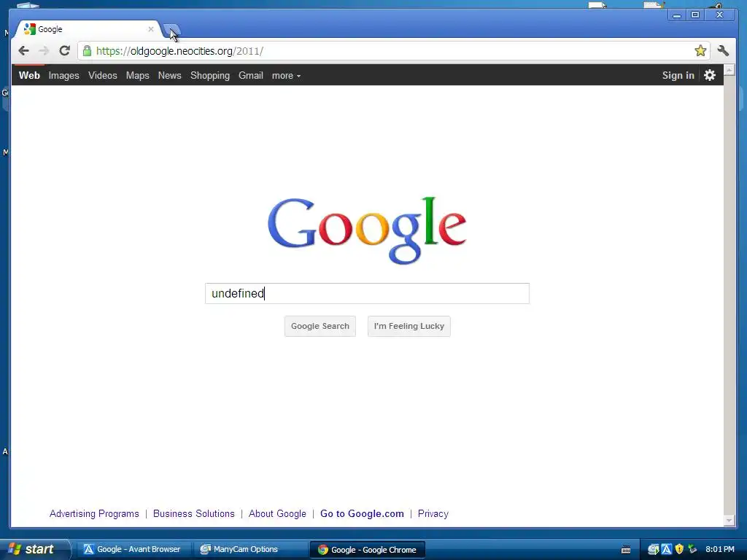This screenshot has width=747, height=560.
Task: Open Shopping from the top bar
Action: click(210, 75)
